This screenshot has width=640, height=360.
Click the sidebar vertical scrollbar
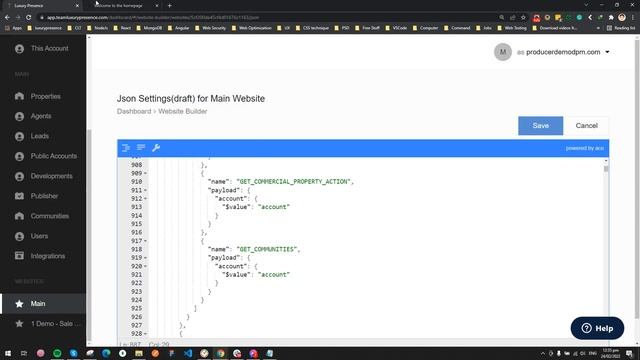[x=89, y=235]
